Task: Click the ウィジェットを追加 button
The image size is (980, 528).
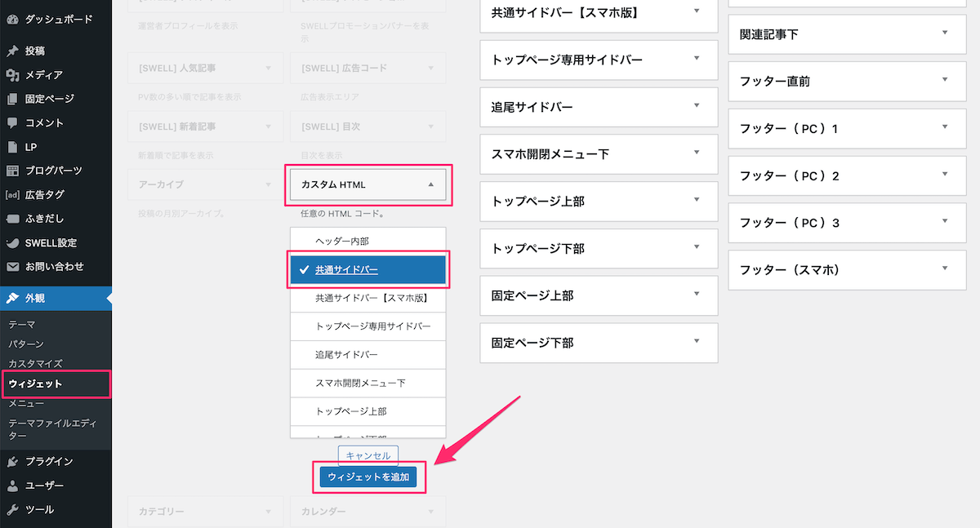Action: click(367, 477)
